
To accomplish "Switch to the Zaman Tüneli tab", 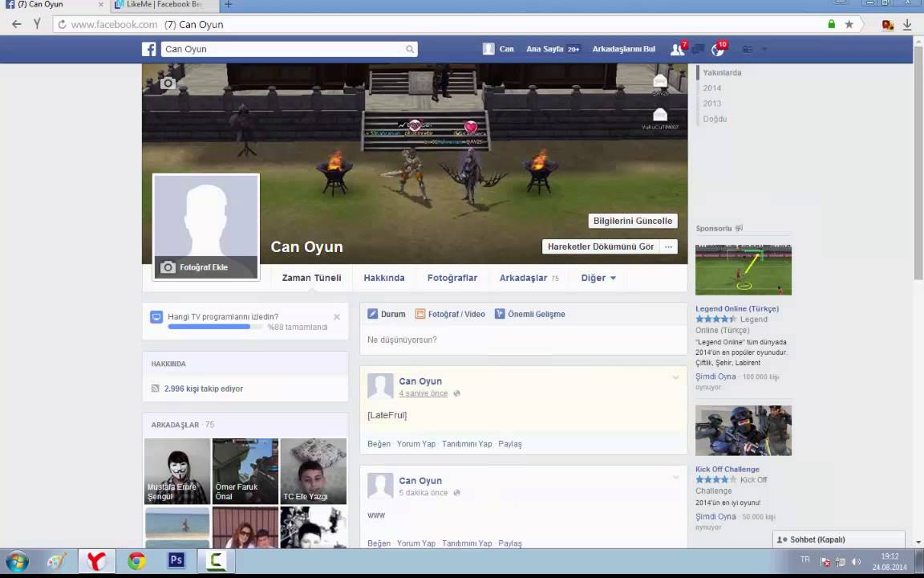I will point(311,278).
